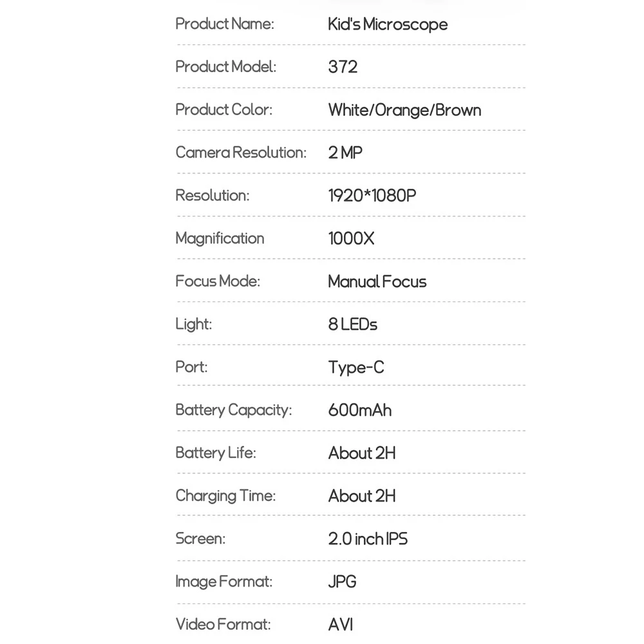Image resolution: width=644 pixels, height=644 pixels.
Task: Click the 8 LEDs light value
Action: coord(352,325)
